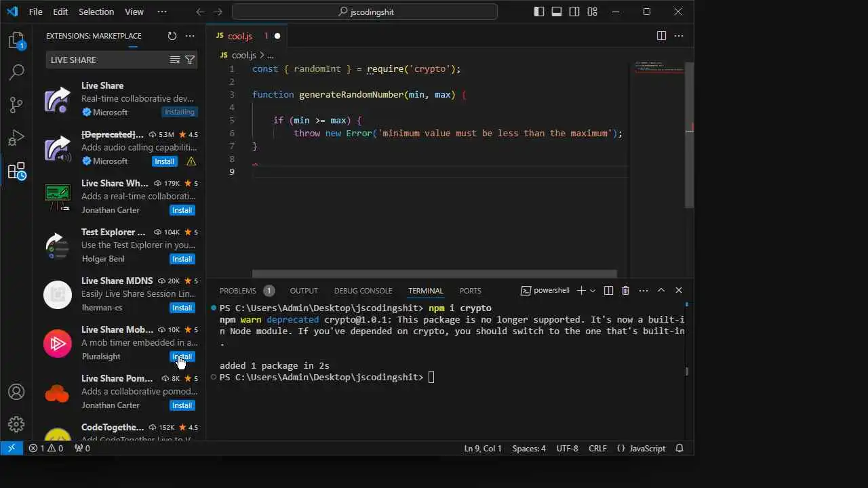The width and height of the screenshot is (868, 488).
Task: Expand the overflow menu ellipsis in menu bar
Action: tap(161, 12)
